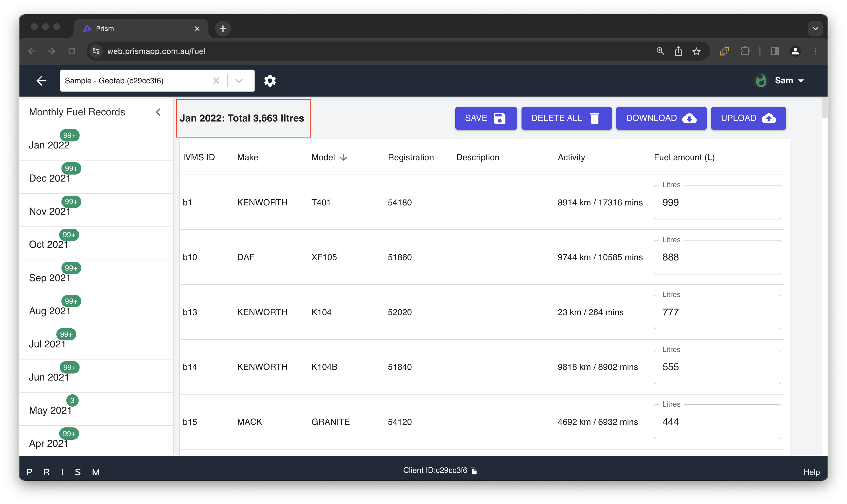
Task: Open the browser zoom magnifier icon
Action: 660,51
